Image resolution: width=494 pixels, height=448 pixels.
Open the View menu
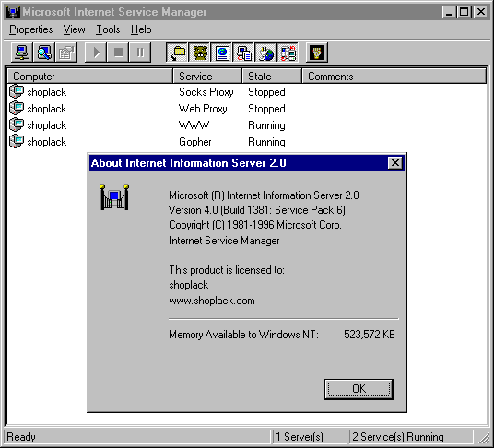pos(74,29)
